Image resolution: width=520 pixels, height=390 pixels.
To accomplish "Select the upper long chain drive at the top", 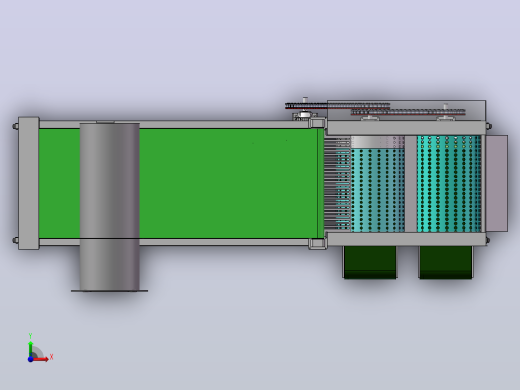I will 337,106.
